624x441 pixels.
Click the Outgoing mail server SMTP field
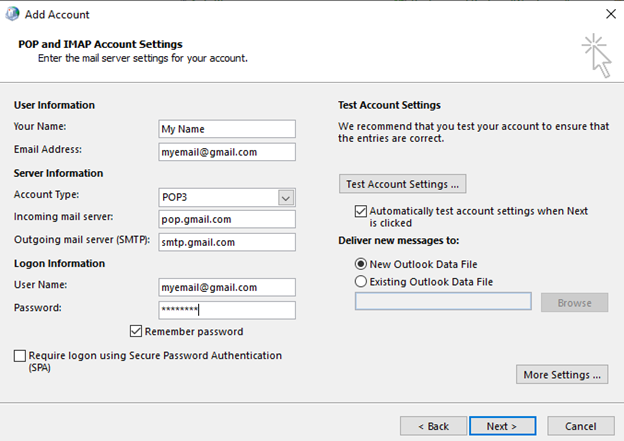[x=227, y=242]
